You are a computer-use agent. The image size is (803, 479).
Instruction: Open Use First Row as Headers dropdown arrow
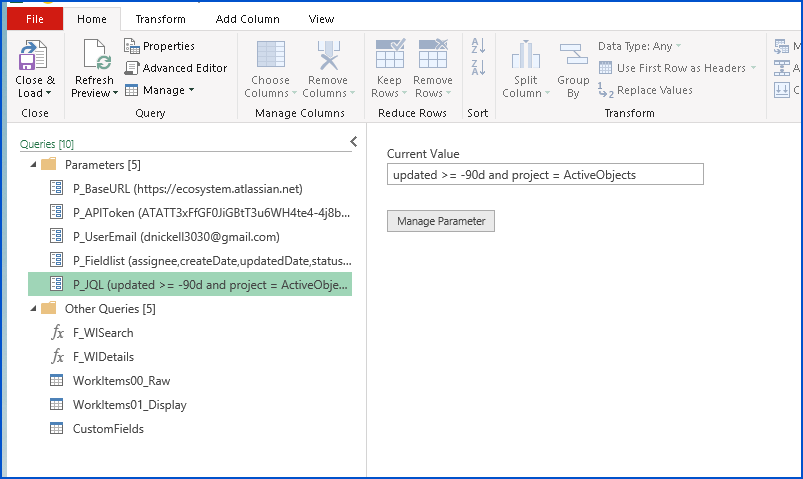click(753, 68)
